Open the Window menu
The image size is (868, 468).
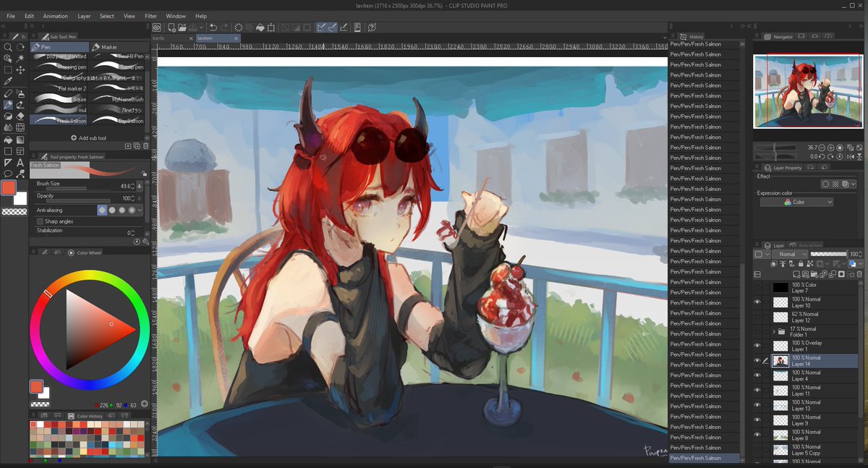point(176,15)
